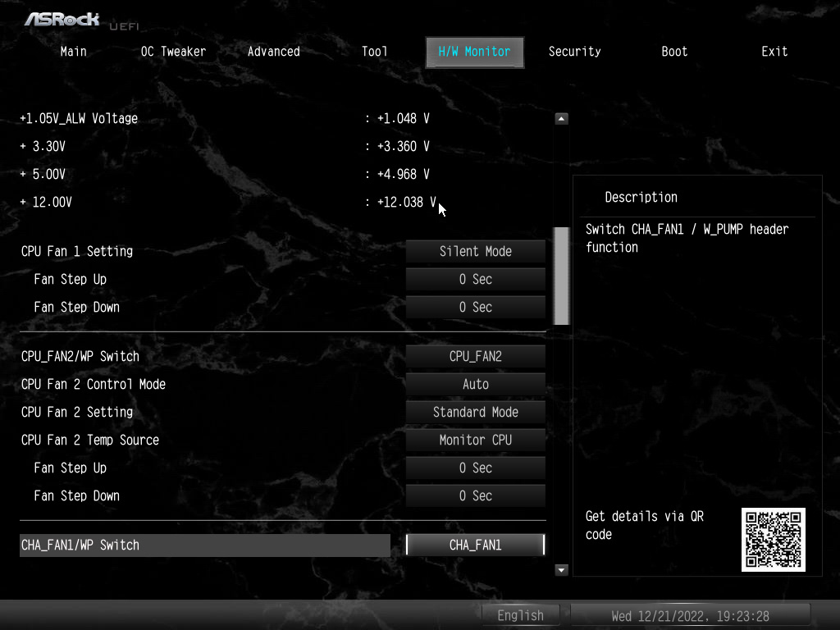The image size is (840, 630).
Task: Click the vertical scrollbar thumb
Action: point(561,276)
